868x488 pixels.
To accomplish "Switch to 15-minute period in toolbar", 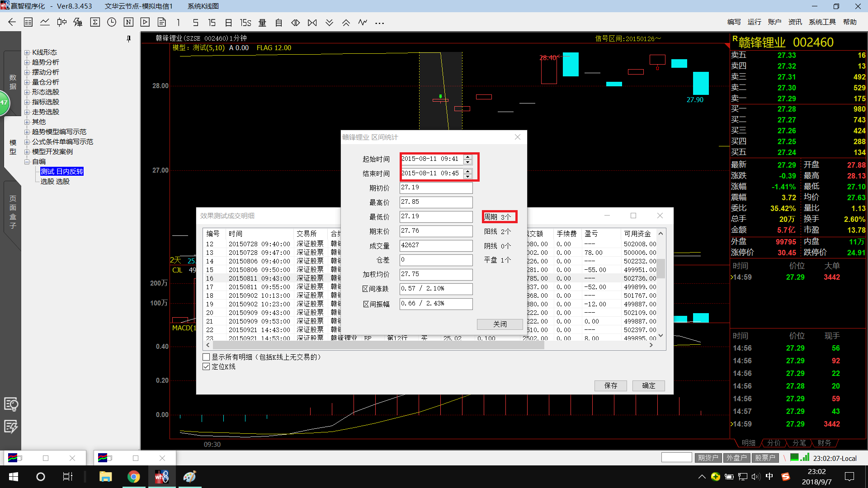I will click(x=212, y=23).
